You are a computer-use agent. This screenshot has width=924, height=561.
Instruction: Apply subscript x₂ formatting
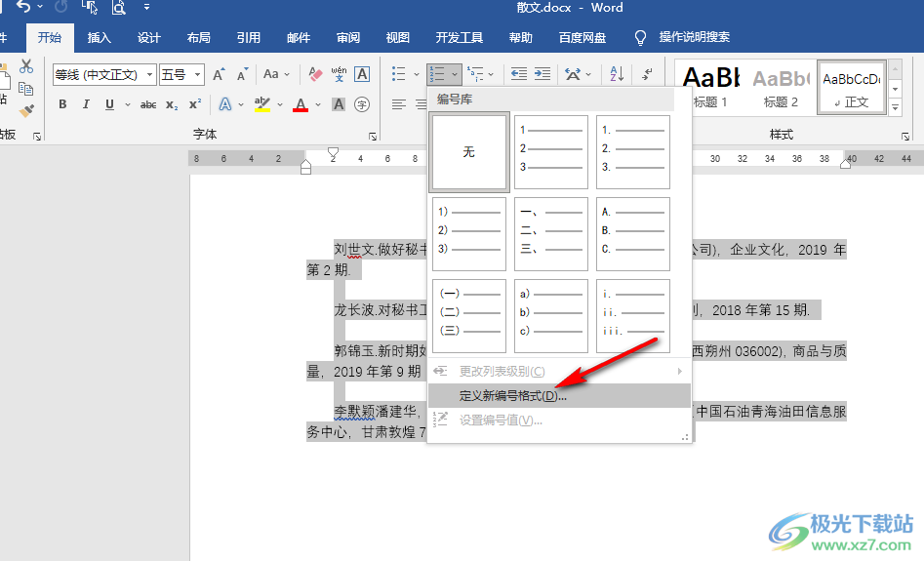point(172,105)
